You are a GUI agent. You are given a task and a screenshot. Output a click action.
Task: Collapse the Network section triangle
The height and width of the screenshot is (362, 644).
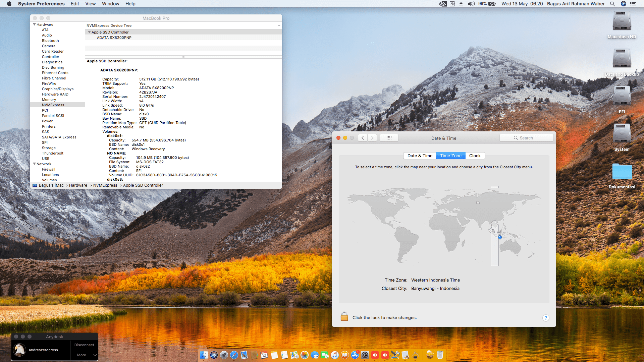click(x=34, y=164)
